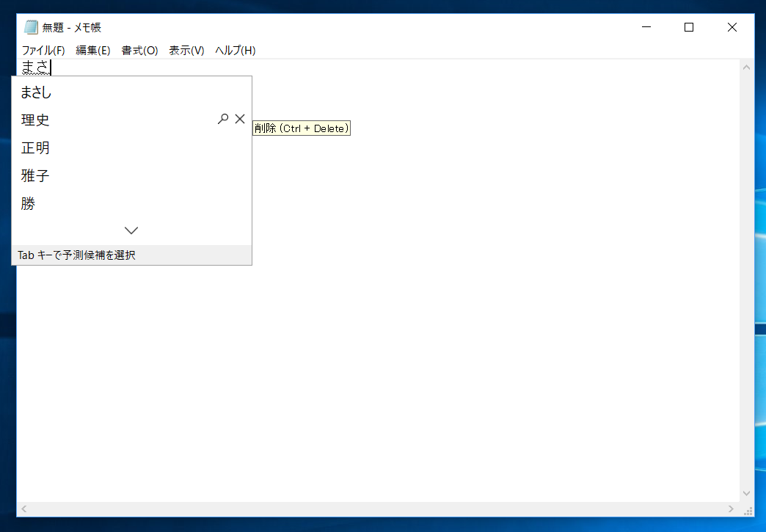
Task: Maximize the メモ帳 window
Action: 689,27
